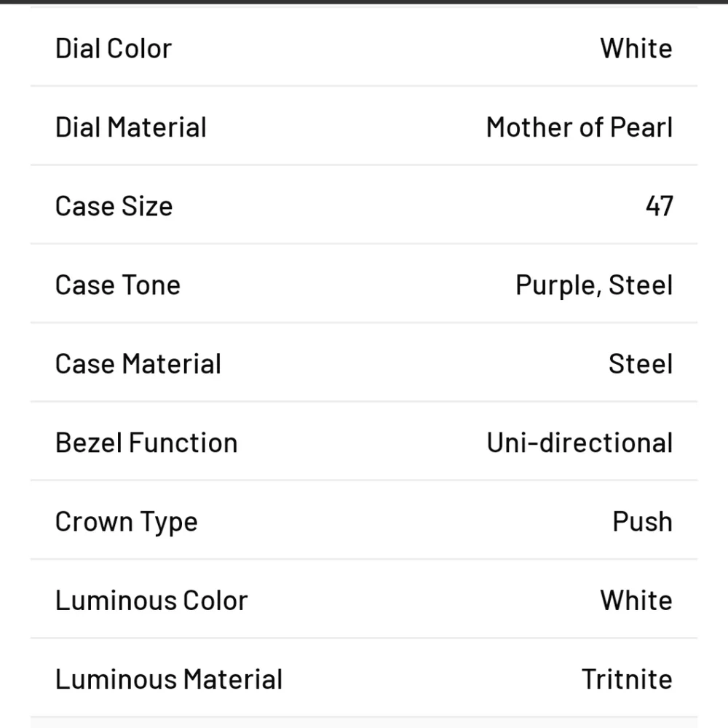Select the Case Tone label
This screenshot has width=728, height=728.
click(118, 285)
